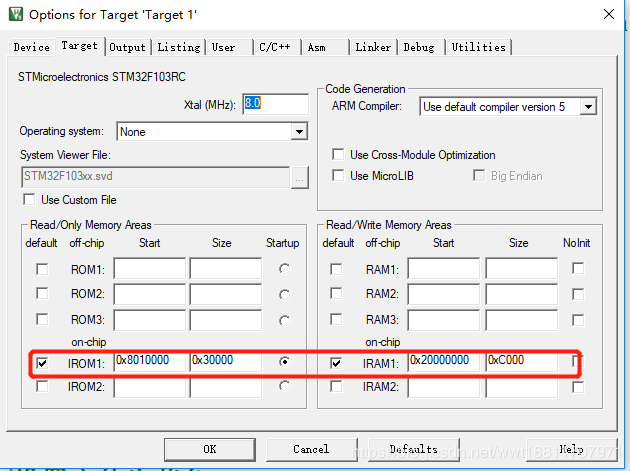
Task: Click the Xtal (MHz) input field
Action: point(276,104)
